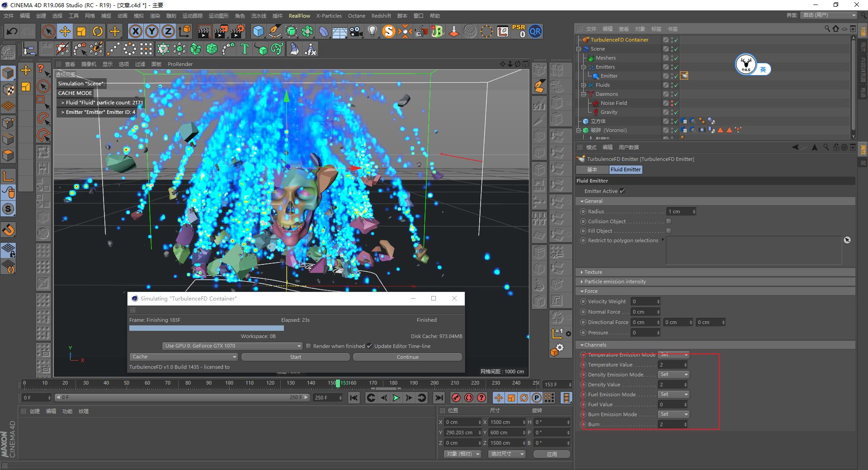
Task: Click the Start button in the simulation dialog
Action: point(295,357)
